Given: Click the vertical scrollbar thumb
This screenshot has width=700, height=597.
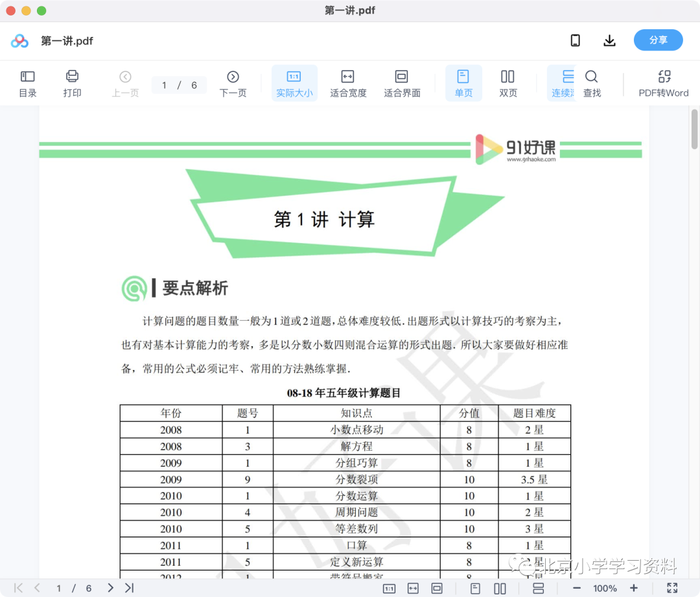Looking at the screenshot, I should pyautogui.click(x=695, y=129).
